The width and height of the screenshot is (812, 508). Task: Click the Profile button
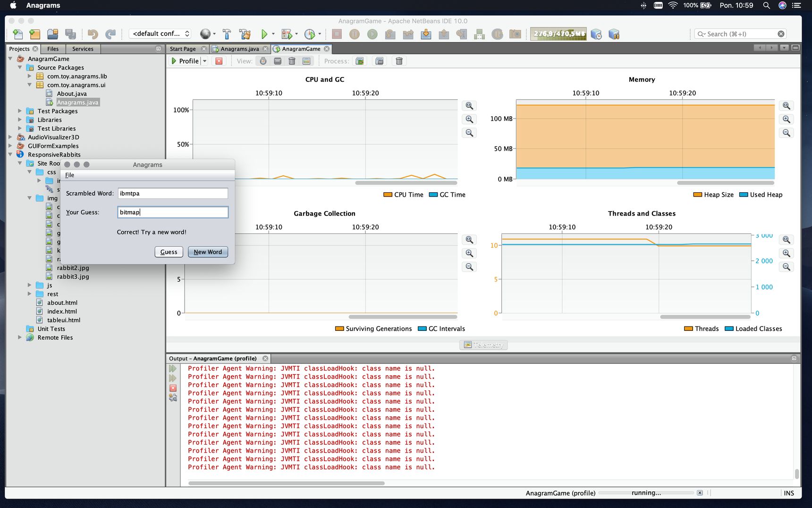(185, 61)
